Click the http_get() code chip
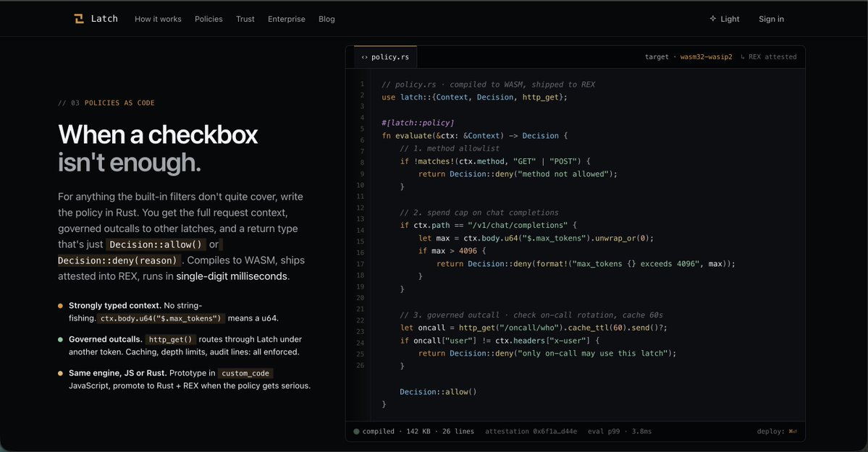The height and width of the screenshot is (452, 868). 171,340
